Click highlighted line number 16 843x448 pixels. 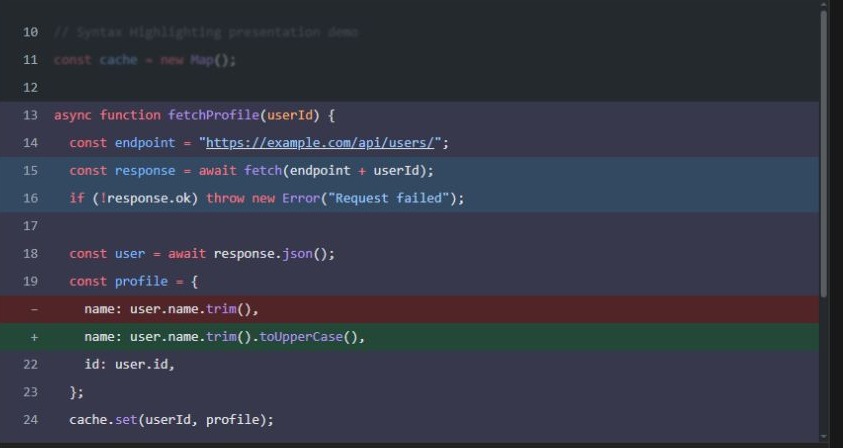tap(31, 198)
